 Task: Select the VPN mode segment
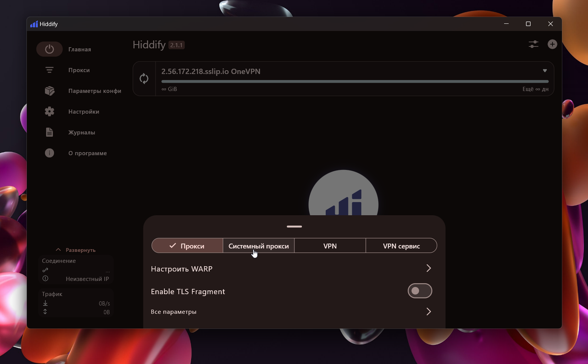pyautogui.click(x=330, y=246)
